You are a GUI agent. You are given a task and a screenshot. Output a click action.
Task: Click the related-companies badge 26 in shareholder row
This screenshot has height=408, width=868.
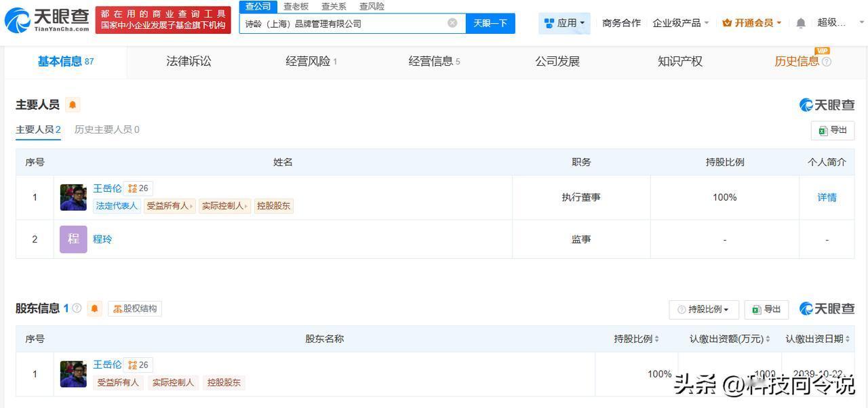138,365
